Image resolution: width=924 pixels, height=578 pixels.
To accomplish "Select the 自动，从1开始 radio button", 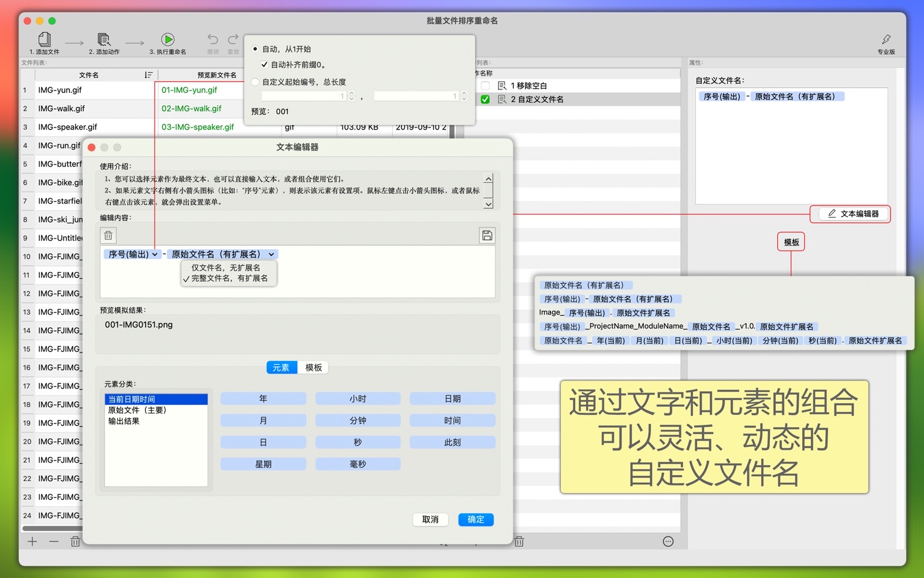I will (x=255, y=49).
